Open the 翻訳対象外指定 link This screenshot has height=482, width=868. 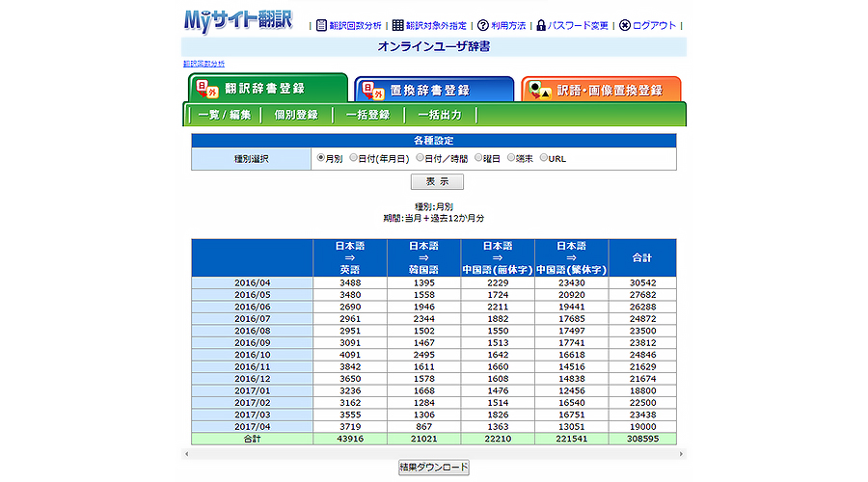436,25
